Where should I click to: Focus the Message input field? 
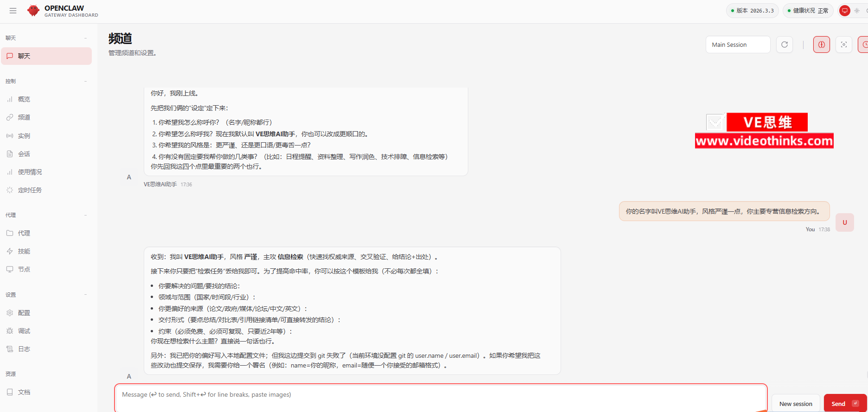point(440,397)
